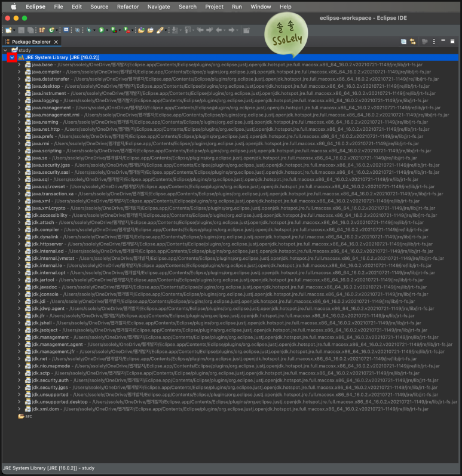Expand the jdk.jshell module
The height and width of the screenshot is (476, 462).
click(19, 323)
